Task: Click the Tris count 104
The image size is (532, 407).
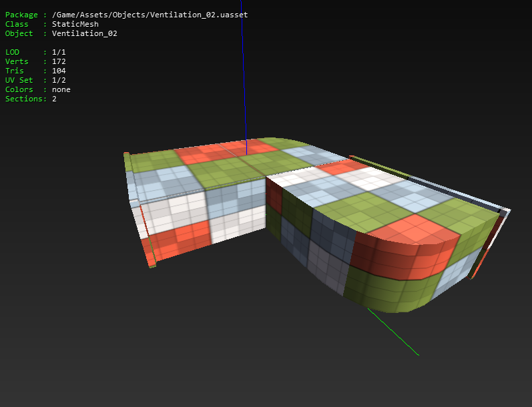Action: (59, 71)
